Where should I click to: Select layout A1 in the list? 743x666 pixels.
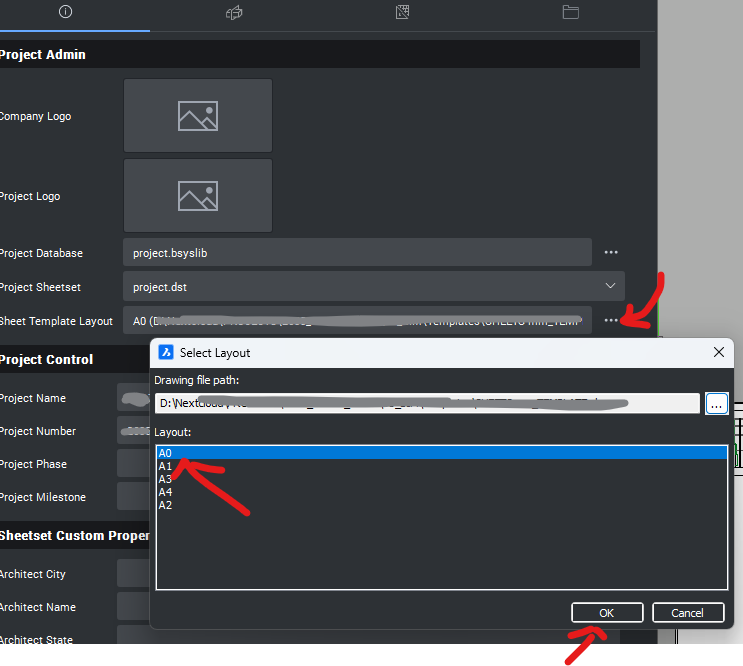pyautogui.click(x=166, y=466)
